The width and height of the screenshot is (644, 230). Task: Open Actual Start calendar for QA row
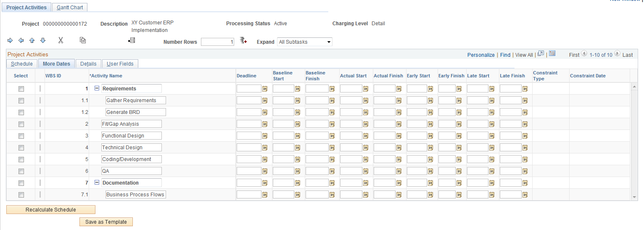coord(365,171)
